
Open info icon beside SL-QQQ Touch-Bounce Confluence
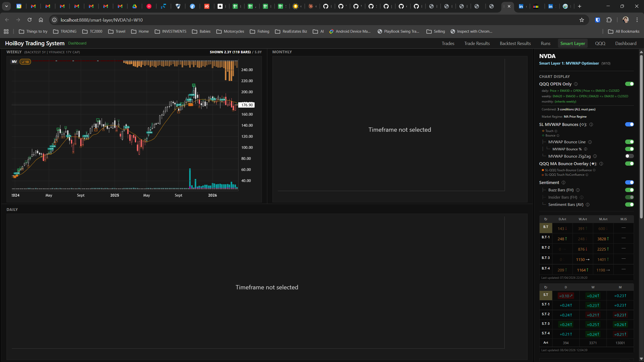[594, 170]
